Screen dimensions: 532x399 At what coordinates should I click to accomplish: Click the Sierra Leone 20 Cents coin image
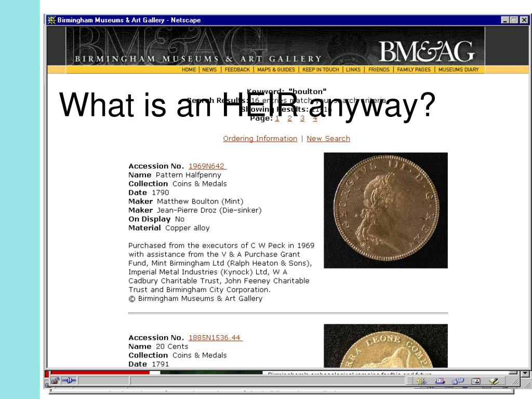coord(386,345)
